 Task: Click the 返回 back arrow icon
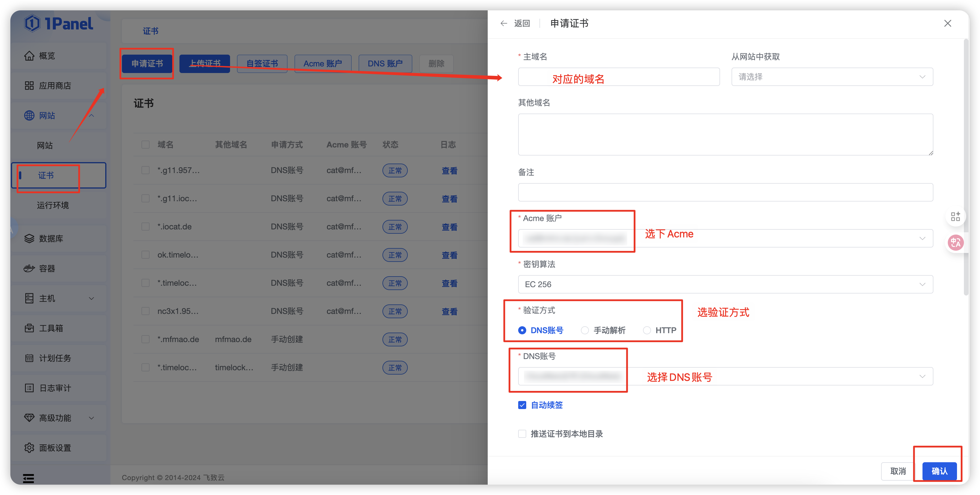504,24
